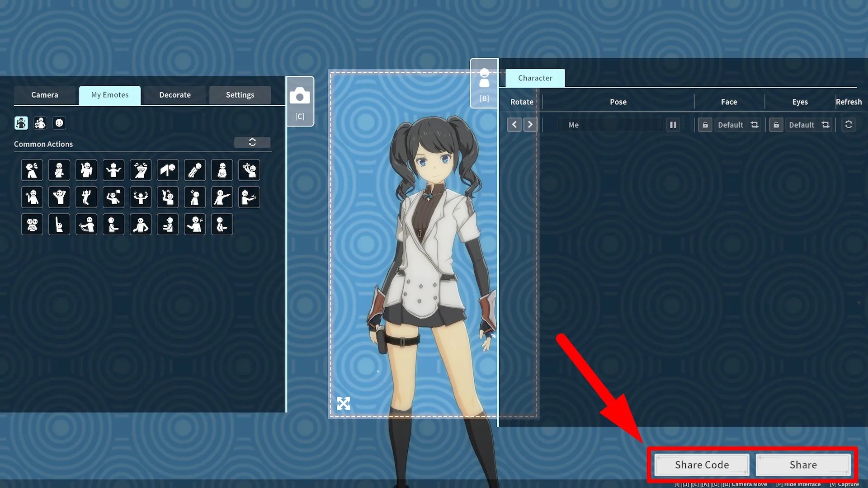The width and height of the screenshot is (868, 488).
Task: Click the expand viewport arrows icon
Action: [x=344, y=403]
